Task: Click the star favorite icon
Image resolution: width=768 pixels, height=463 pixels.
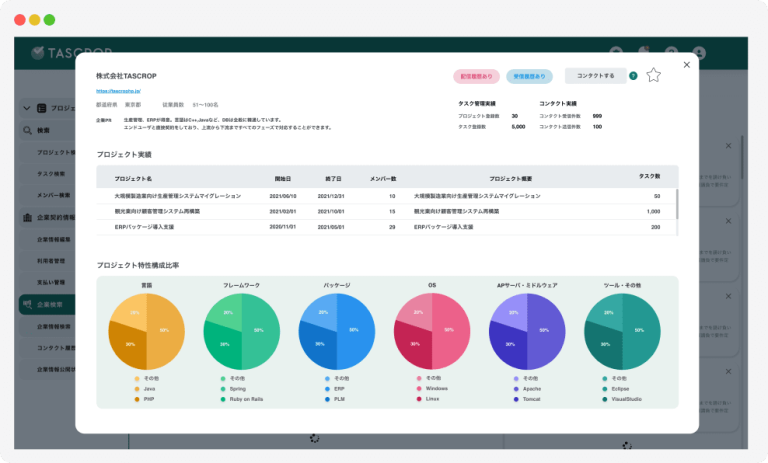Action: tap(653, 75)
